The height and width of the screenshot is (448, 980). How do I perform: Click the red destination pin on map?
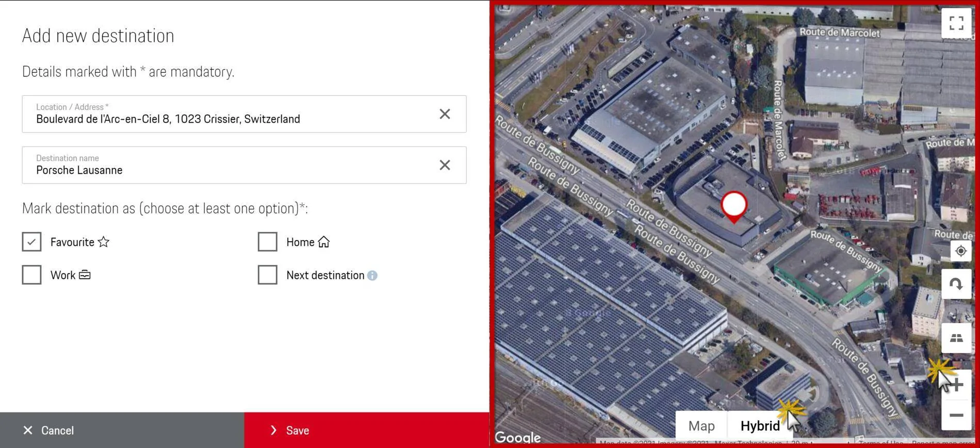click(x=734, y=207)
